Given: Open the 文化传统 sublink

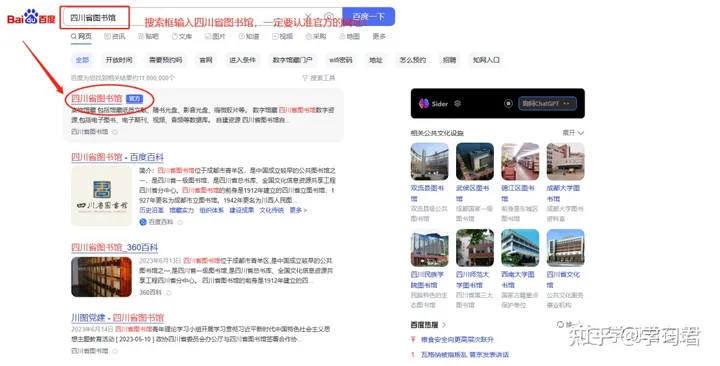Looking at the screenshot, I should point(271,210).
